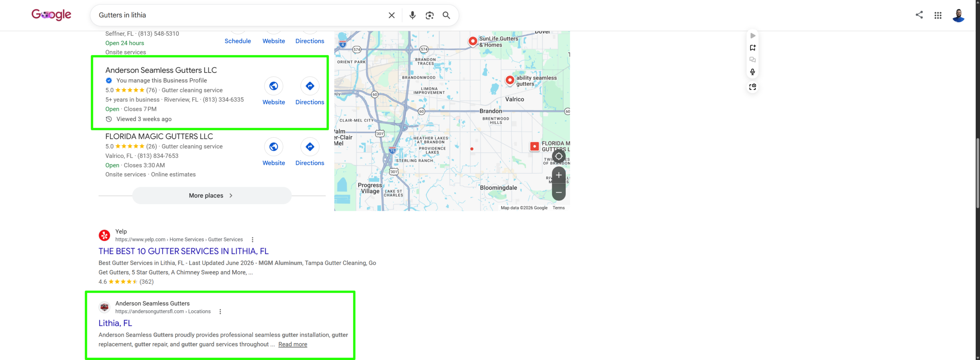The width and height of the screenshot is (980, 360).
Task: Click the Progress Village label on the map
Action: [x=370, y=188]
